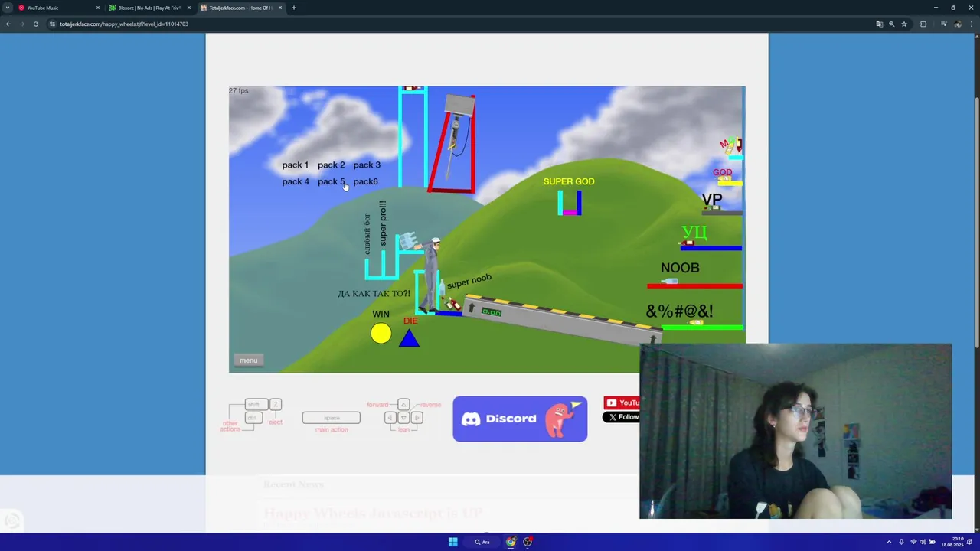
Task: Switch to the Bloxorz tab
Action: [x=149, y=8]
